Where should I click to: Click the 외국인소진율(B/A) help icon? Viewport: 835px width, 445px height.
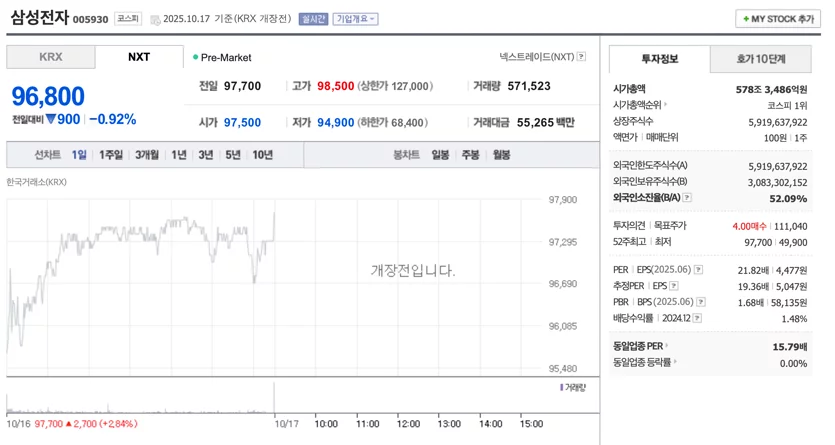687,197
